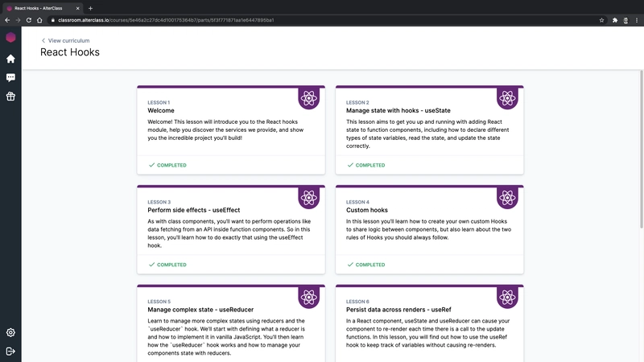Click the LESSON 6 label
This screenshot has width=644, height=362.
pyautogui.click(x=357, y=302)
